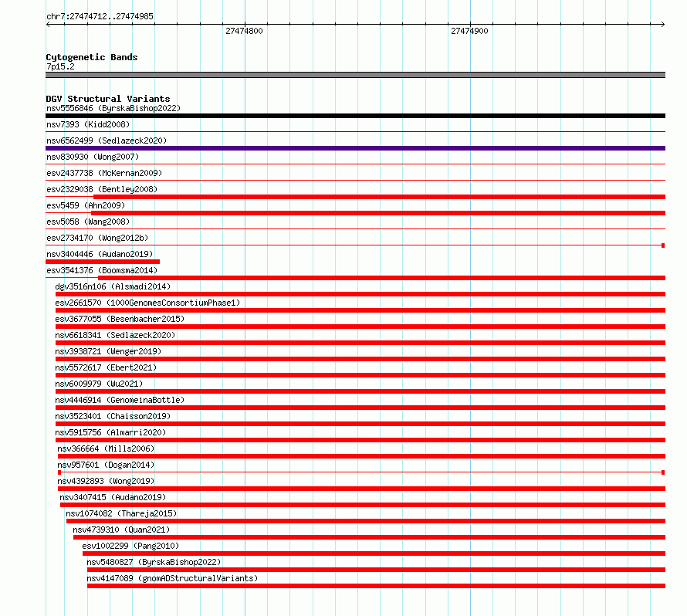Screen dimensions: 687x616
Task: Click the 27474800 ruler position label
Action: point(244,31)
